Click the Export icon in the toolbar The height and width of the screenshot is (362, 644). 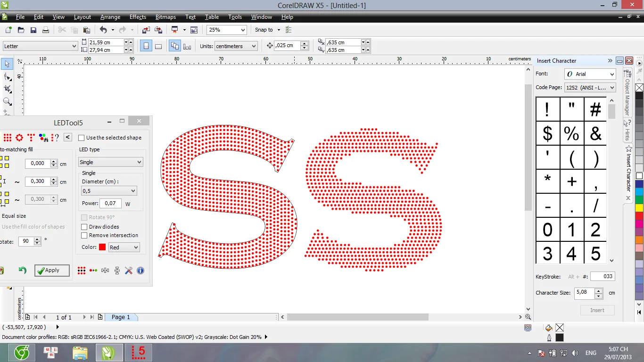tap(158, 30)
